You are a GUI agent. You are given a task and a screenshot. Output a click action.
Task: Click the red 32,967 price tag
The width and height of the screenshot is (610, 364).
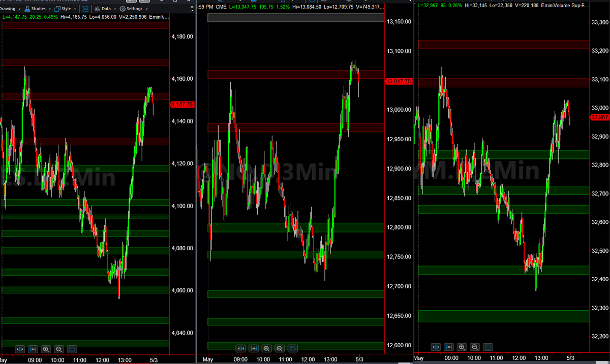coord(599,117)
